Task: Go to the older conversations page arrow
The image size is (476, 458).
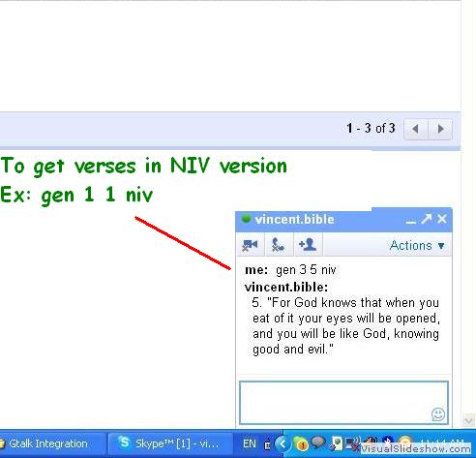Action: point(440,129)
